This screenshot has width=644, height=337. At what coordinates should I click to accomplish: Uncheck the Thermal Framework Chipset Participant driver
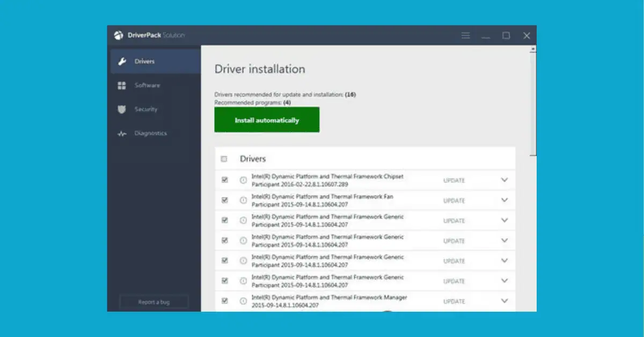[225, 180]
